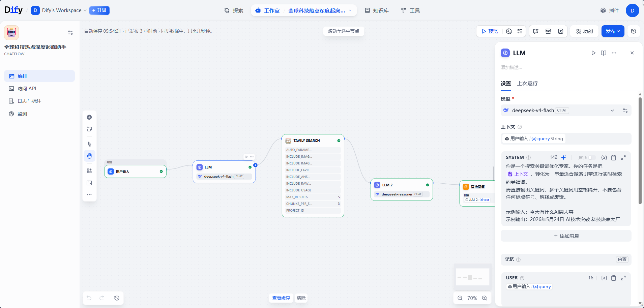
Task: Organize nodes using the layout icon
Action: (89, 171)
